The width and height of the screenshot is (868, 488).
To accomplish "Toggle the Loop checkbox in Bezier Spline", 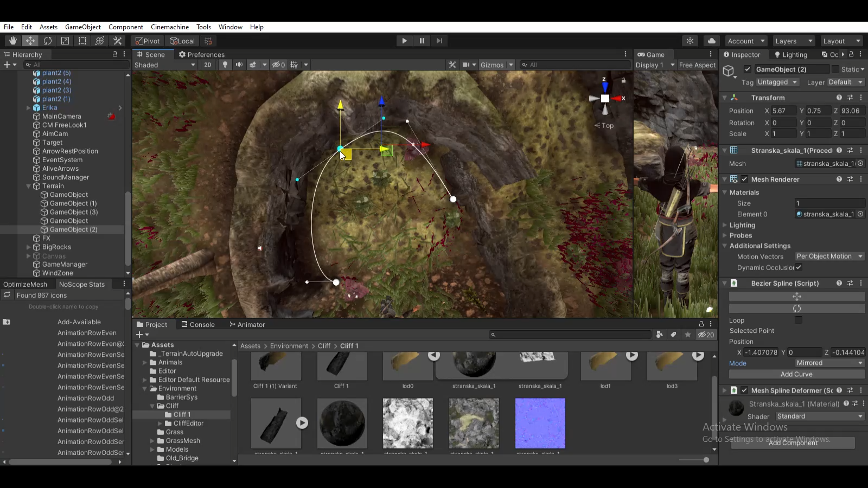I will point(797,320).
